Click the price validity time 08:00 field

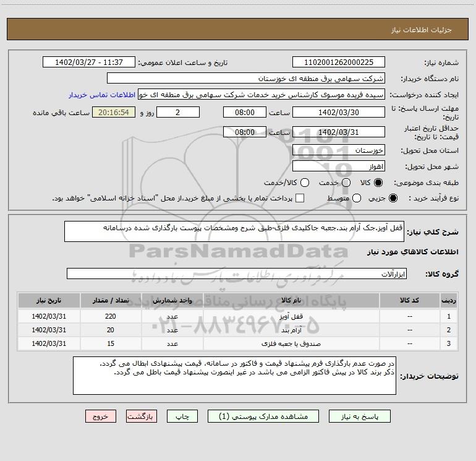point(245,132)
